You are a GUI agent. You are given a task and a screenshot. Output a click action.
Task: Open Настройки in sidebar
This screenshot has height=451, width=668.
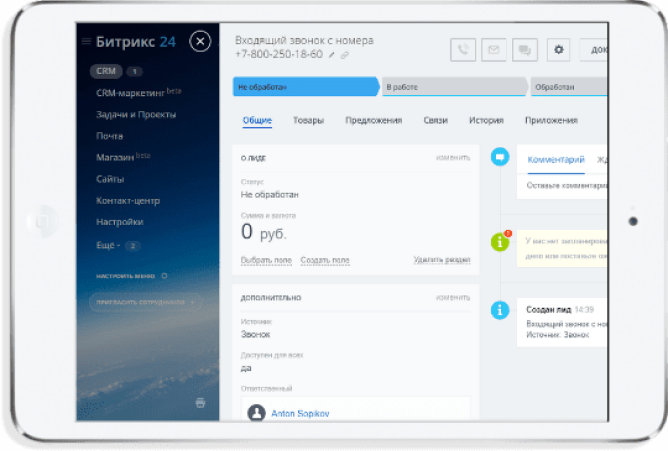[120, 222]
